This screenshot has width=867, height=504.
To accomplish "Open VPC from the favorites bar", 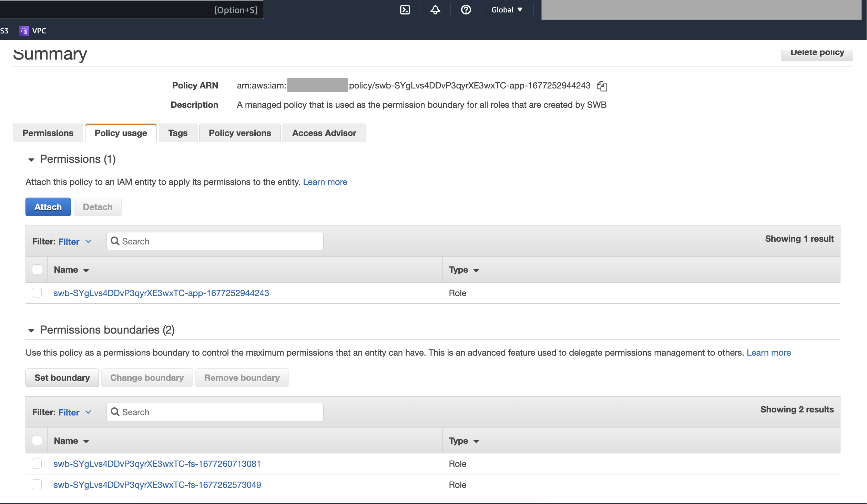I will pyautogui.click(x=39, y=31).
